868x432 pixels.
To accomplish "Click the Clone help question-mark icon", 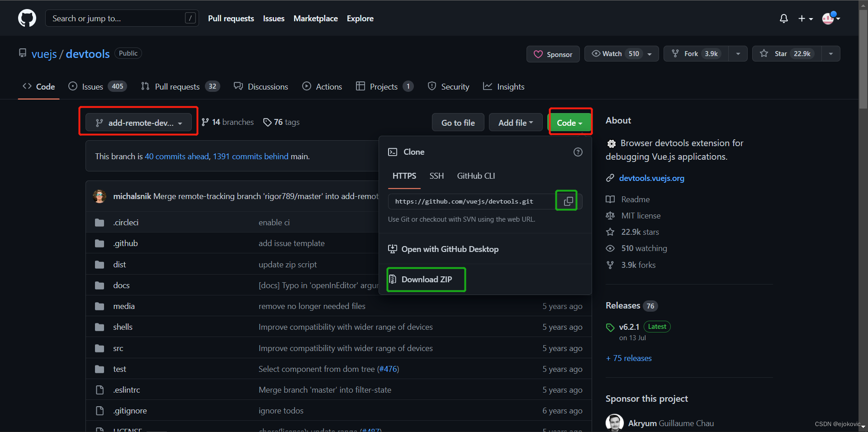I will click(578, 152).
